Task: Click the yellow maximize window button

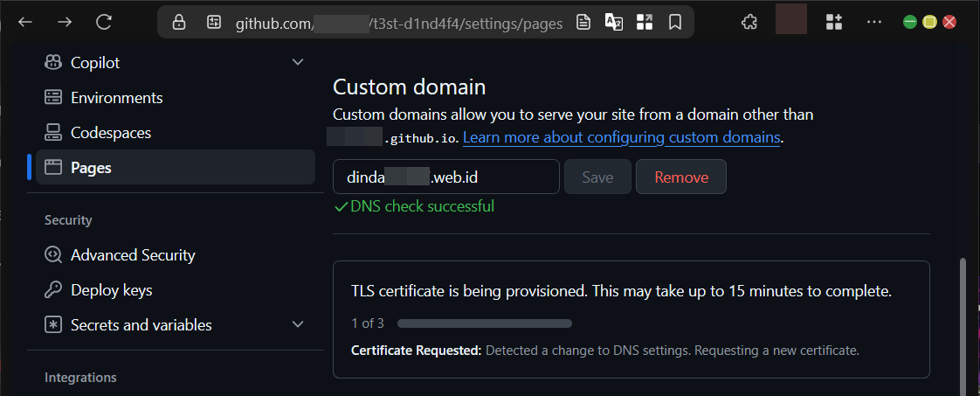Action: pyautogui.click(x=929, y=23)
